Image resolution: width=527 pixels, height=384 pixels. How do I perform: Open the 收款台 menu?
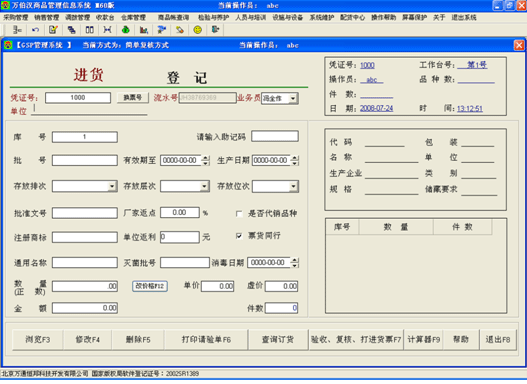click(105, 17)
